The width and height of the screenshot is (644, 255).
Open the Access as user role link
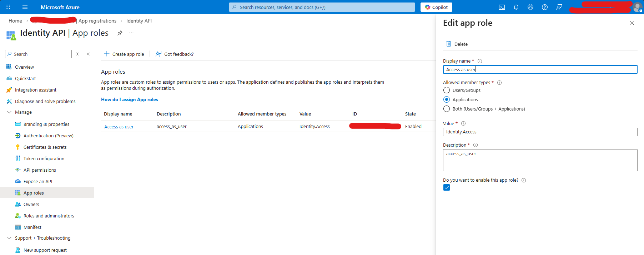[x=119, y=127]
